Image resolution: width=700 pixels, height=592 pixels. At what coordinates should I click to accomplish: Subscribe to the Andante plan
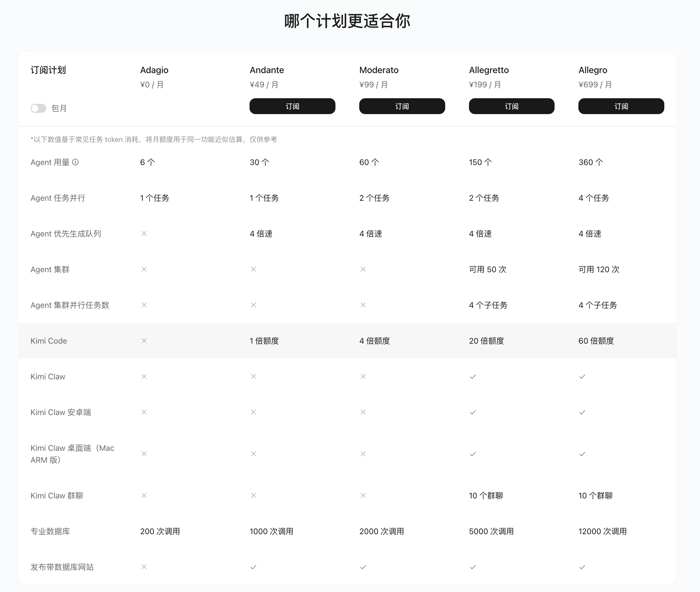[x=292, y=106]
